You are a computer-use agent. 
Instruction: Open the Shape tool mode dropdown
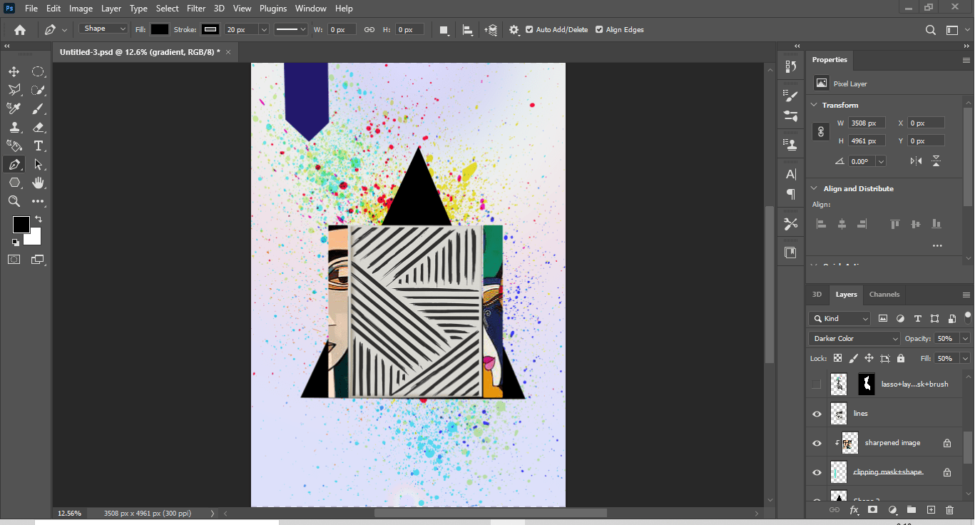pos(103,29)
